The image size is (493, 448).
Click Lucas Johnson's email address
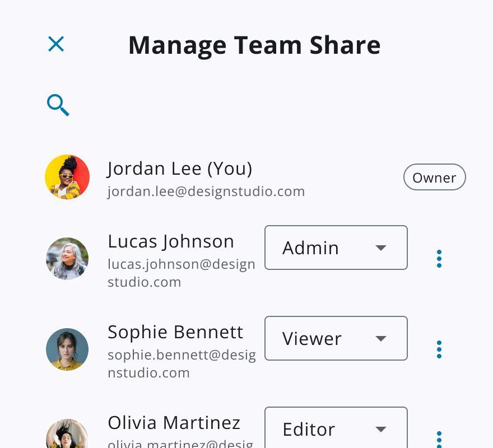pos(181,273)
